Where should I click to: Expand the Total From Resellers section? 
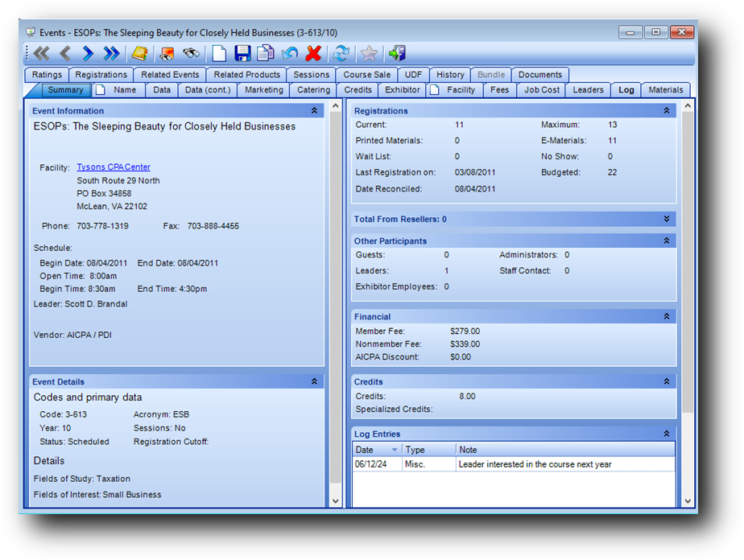pyautogui.click(x=666, y=219)
